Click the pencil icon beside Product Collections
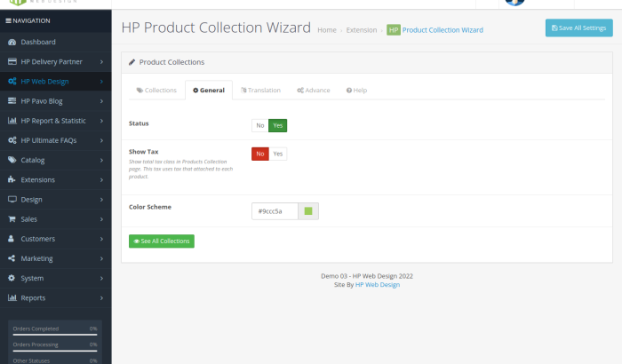 coord(132,62)
